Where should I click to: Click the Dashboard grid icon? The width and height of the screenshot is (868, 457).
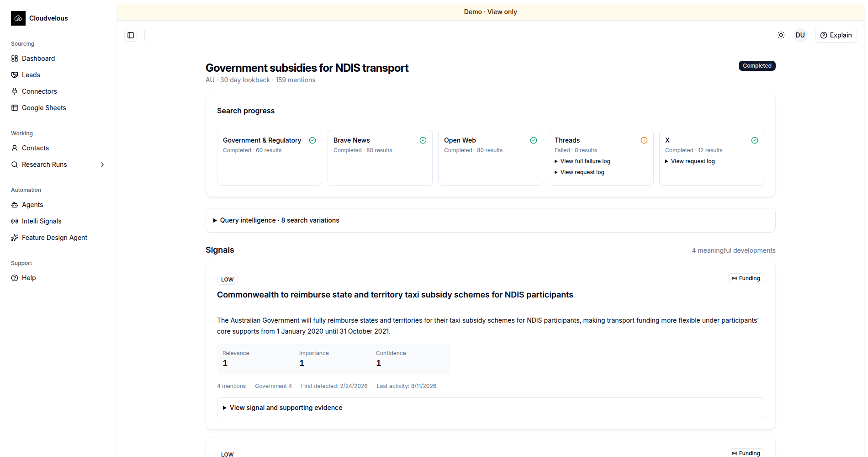pyautogui.click(x=15, y=58)
